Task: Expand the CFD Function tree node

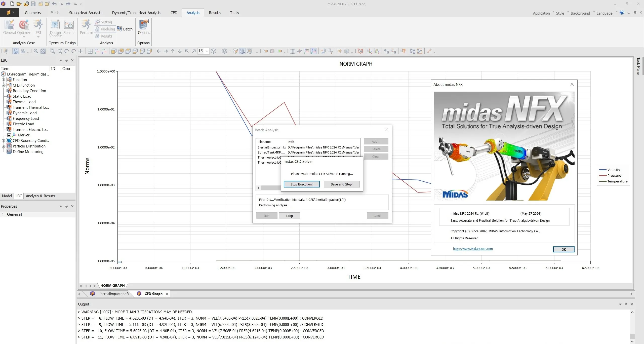Action: 3,85
